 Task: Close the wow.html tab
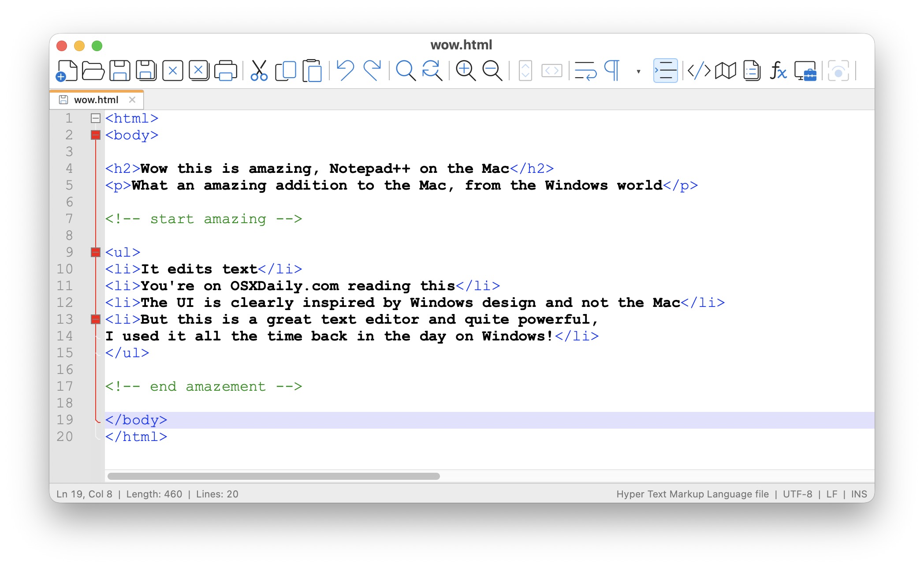coord(132,100)
